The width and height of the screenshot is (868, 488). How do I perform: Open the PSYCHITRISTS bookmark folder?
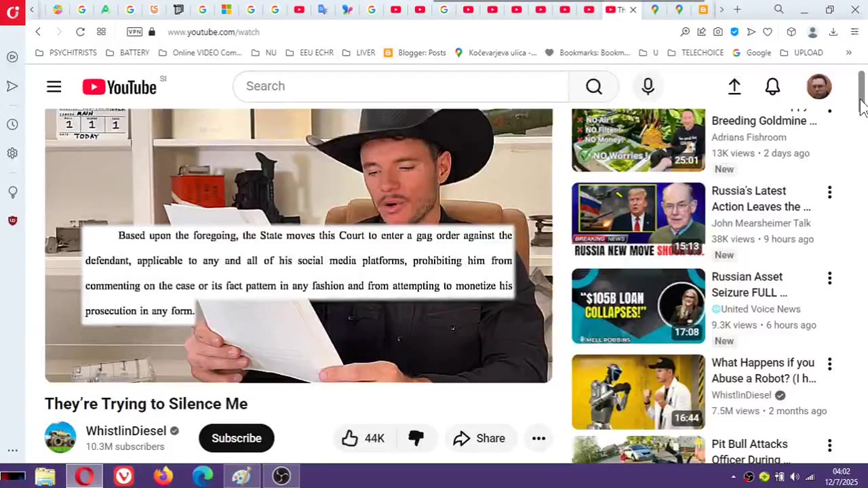(66, 52)
